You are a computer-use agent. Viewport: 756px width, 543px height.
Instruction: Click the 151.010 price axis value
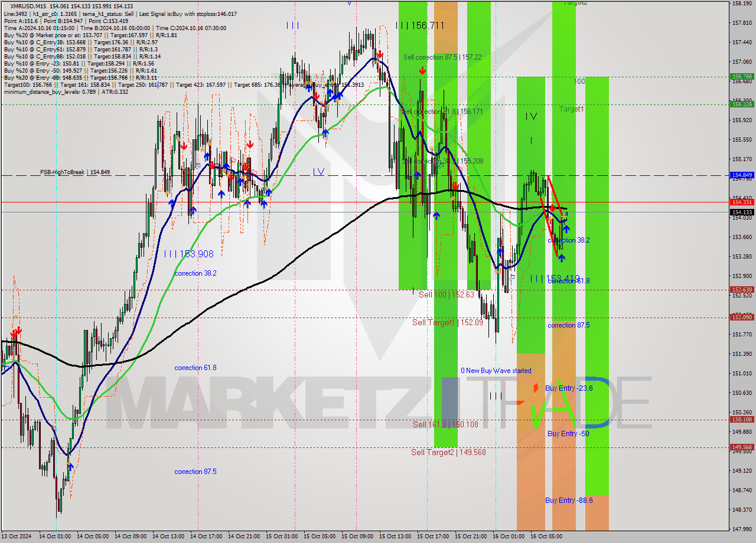pos(742,373)
